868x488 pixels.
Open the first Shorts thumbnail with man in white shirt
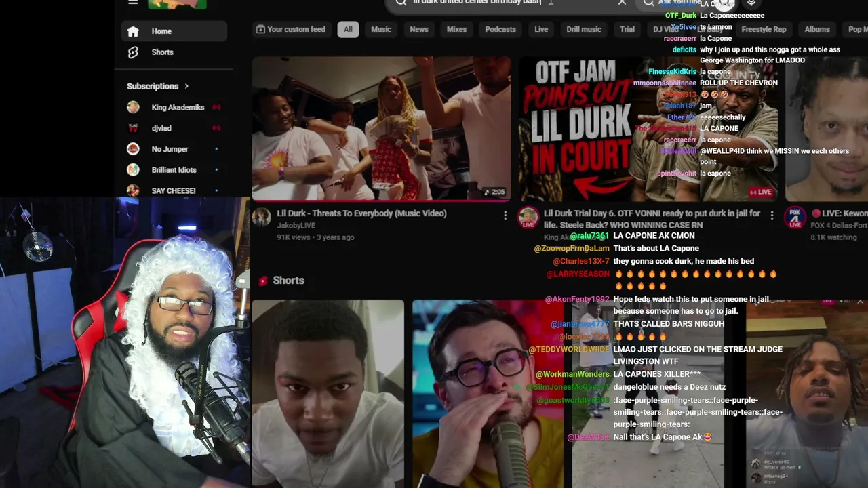coord(328,394)
